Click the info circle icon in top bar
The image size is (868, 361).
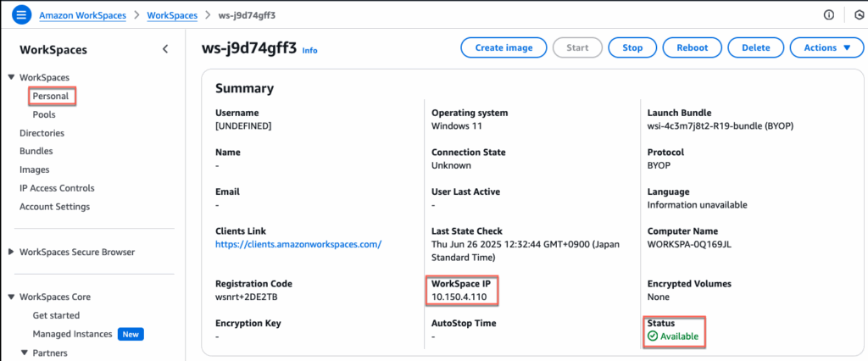tap(828, 15)
